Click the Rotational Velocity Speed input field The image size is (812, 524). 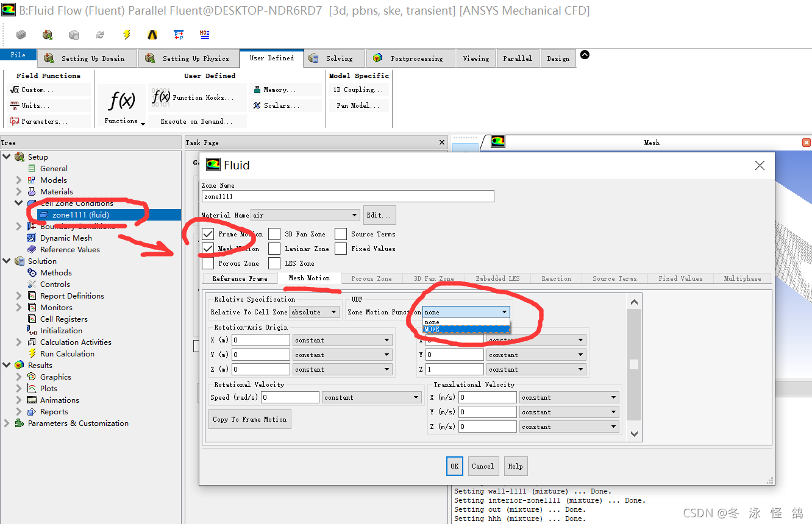[290, 397]
